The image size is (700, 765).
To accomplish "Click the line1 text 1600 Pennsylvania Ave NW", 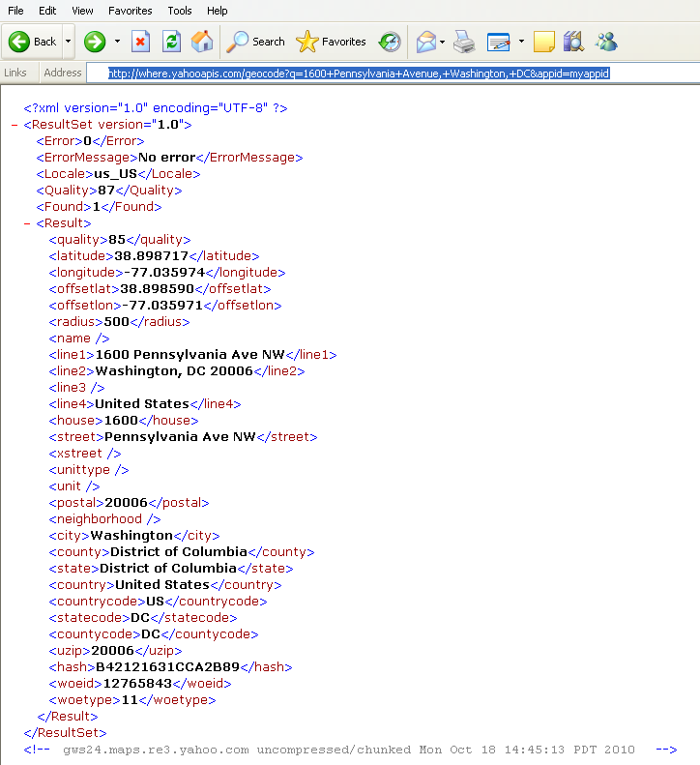I will click(x=190, y=355).
